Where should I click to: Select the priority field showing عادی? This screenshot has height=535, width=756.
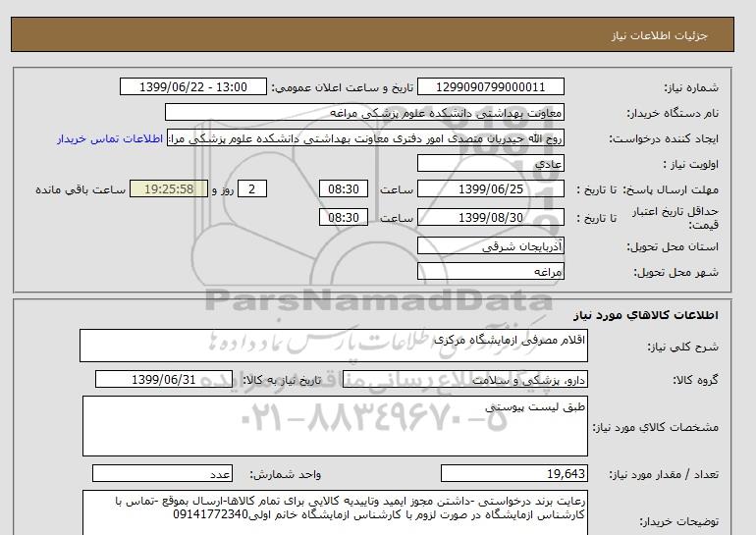(490, 163)
